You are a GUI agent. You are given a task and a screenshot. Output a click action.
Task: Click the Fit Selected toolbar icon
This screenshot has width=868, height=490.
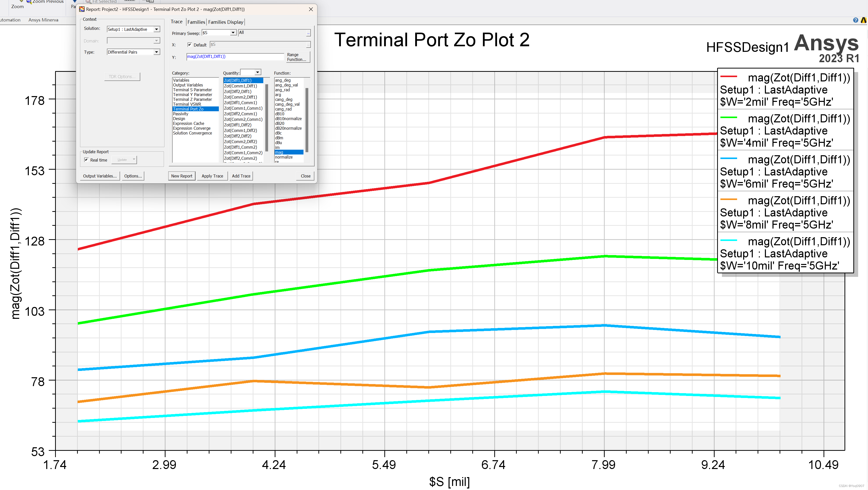tap(88, 1)
